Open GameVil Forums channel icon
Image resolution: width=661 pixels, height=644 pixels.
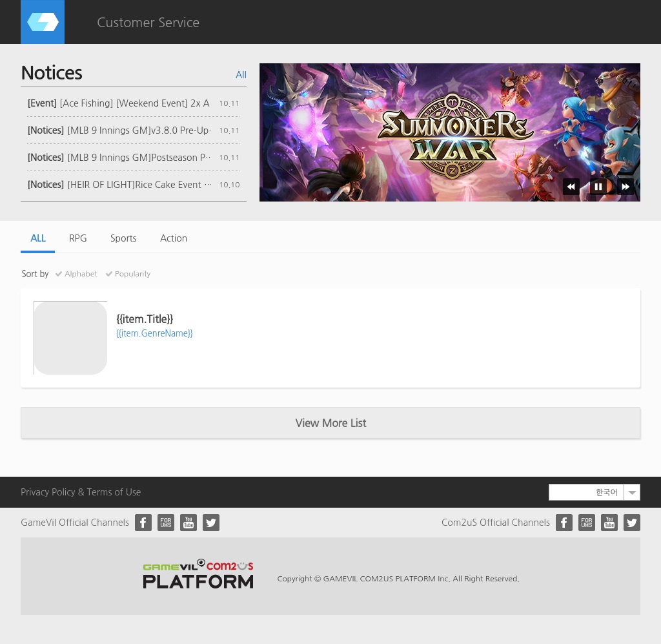[x=166, y=523]
